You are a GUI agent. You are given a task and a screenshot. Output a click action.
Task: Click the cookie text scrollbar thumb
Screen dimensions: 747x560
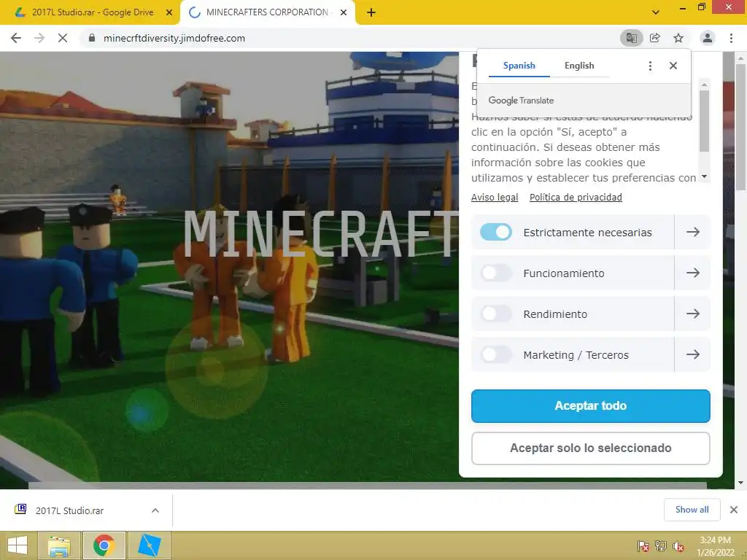[x=704, y=120]
